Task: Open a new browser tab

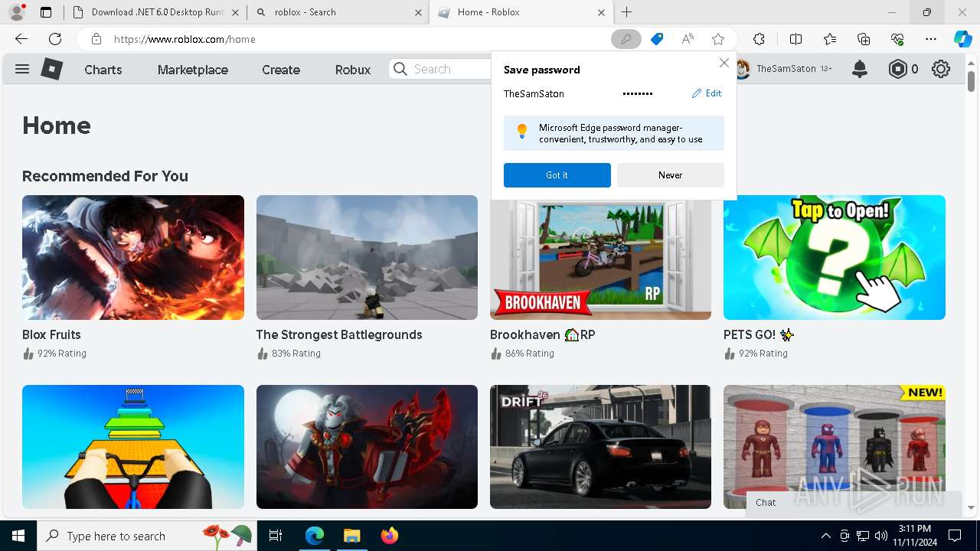Action: click(627, 12)
